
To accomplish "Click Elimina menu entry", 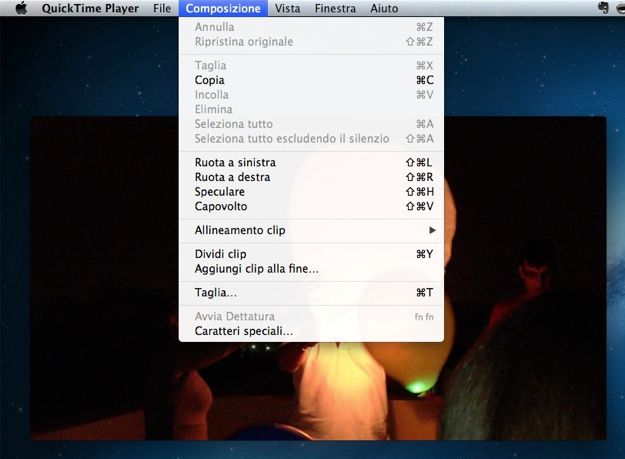I will pos(311,109).
